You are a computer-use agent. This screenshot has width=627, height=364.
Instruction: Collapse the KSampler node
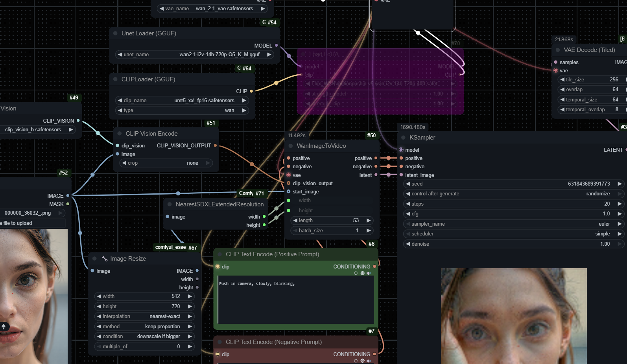pos(403,138)
